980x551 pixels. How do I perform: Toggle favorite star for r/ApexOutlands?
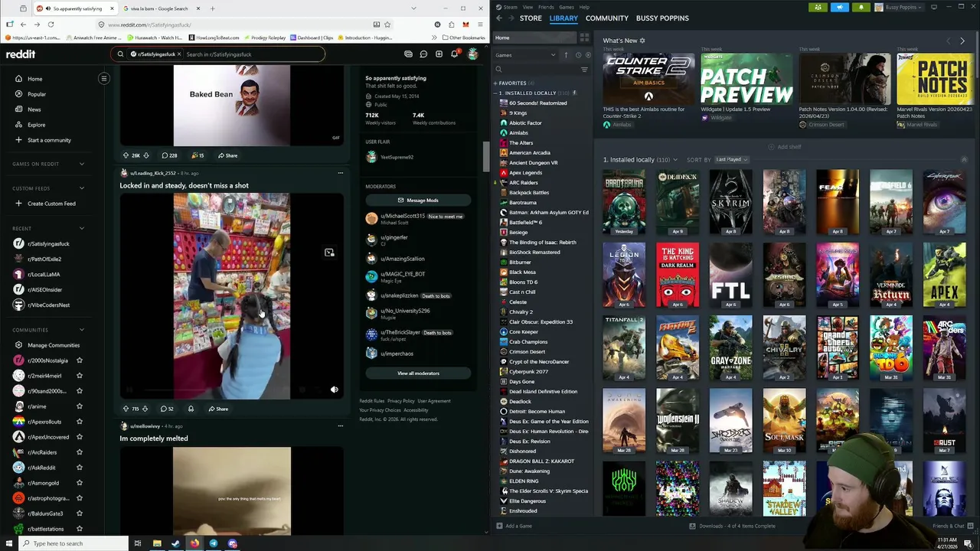coord(79,422)
